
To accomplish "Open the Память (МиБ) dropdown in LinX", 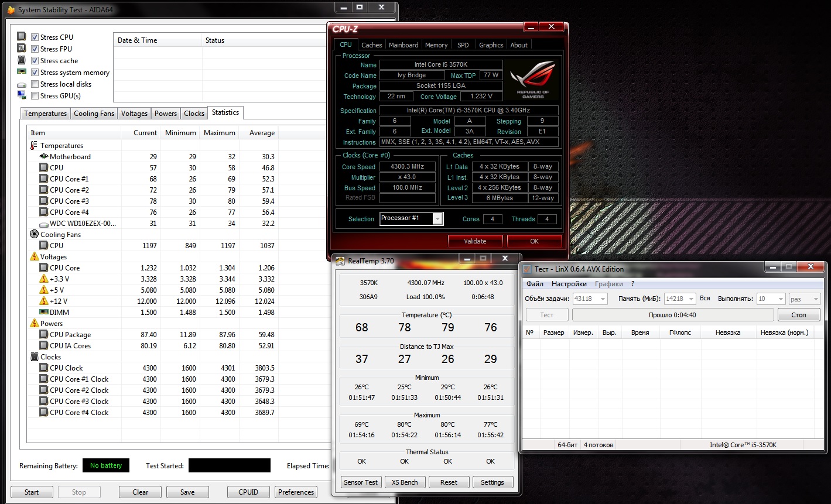I will point(679,299).
